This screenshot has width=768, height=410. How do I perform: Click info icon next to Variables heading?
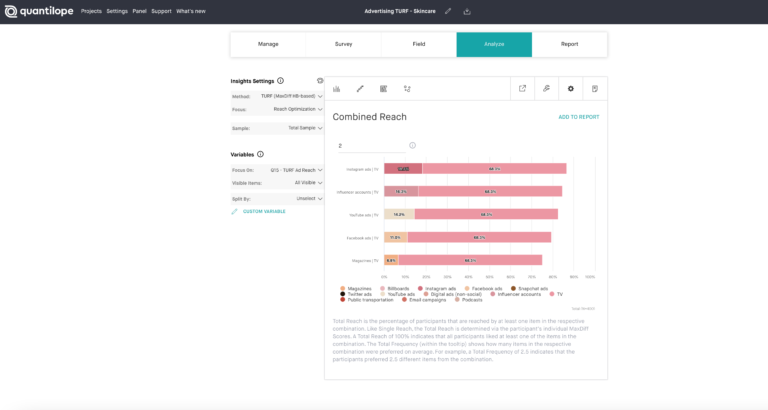point(261,154)
